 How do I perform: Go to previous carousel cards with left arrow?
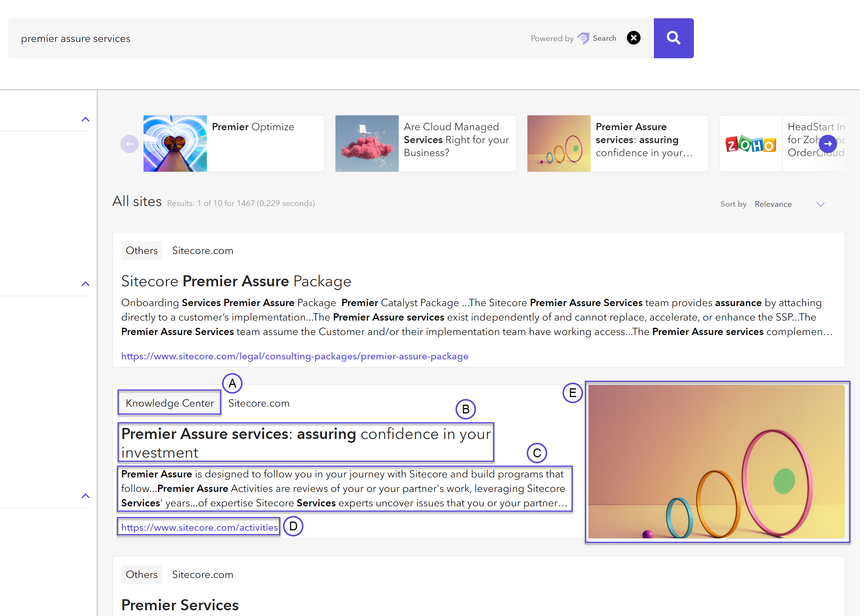[129, 144]
